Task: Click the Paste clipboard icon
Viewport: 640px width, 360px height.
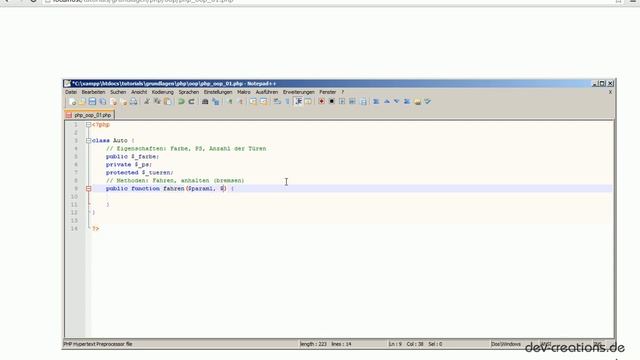Action: [167, 102]
